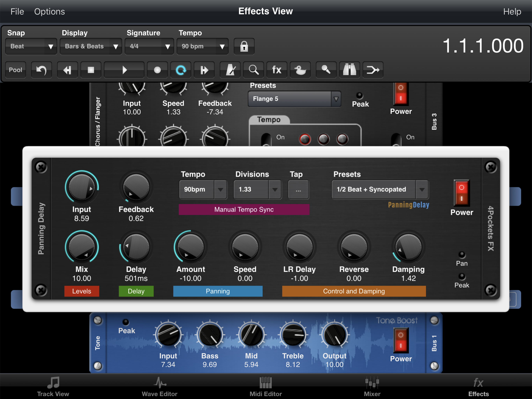Screen dimensions: 532x399
Task: Click the magnifying glass zoom icon
Action: [x=253, y=70]
